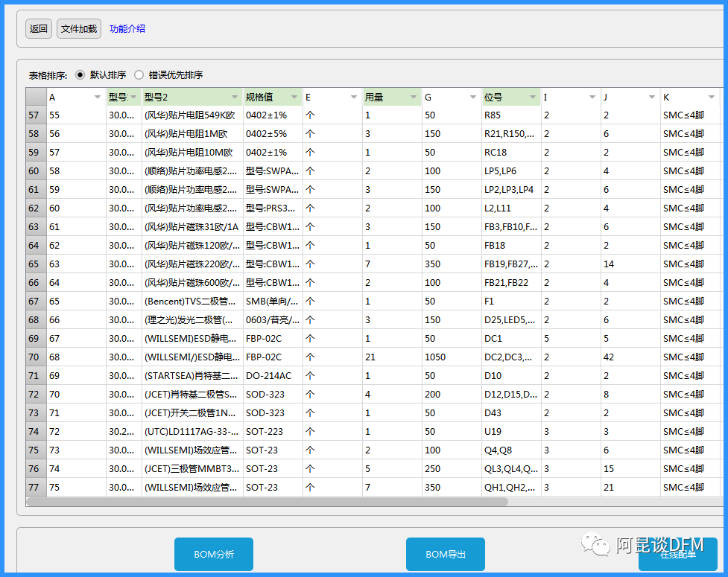Image resolution: width=728 pixels, height=577 pixels.
Task: Click cell (理之光)发光二极管
Action: pyautogui.click(x=192, y=320)
